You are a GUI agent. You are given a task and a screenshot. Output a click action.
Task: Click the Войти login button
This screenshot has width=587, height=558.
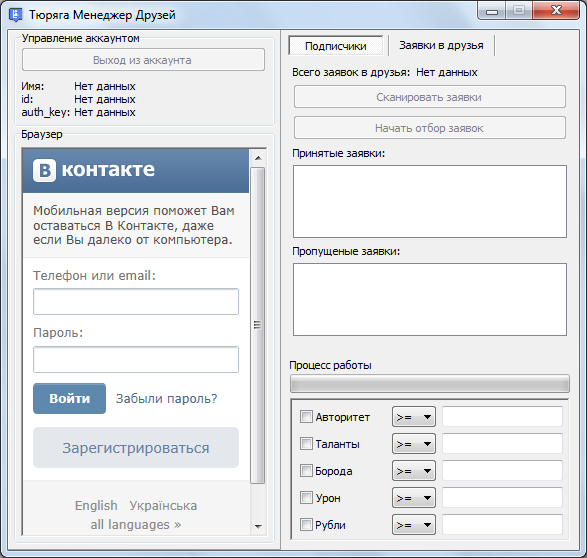pyautogui.click(x=69, y=398)
